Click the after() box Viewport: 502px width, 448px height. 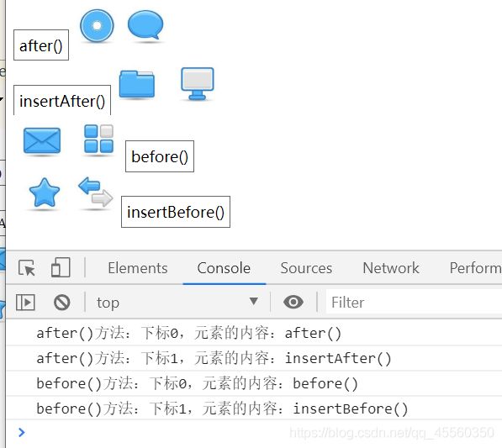pyautogui.click(x=41, y=45)
